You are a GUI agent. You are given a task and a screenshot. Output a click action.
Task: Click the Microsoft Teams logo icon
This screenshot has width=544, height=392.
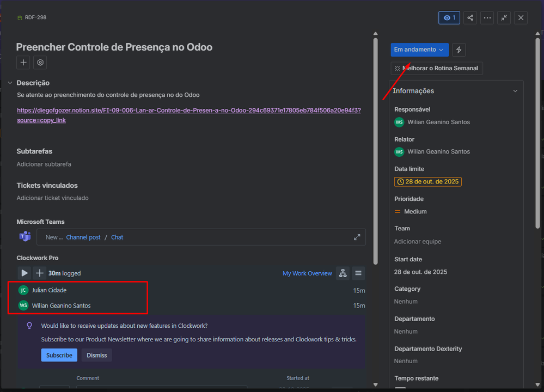point(25,236)
